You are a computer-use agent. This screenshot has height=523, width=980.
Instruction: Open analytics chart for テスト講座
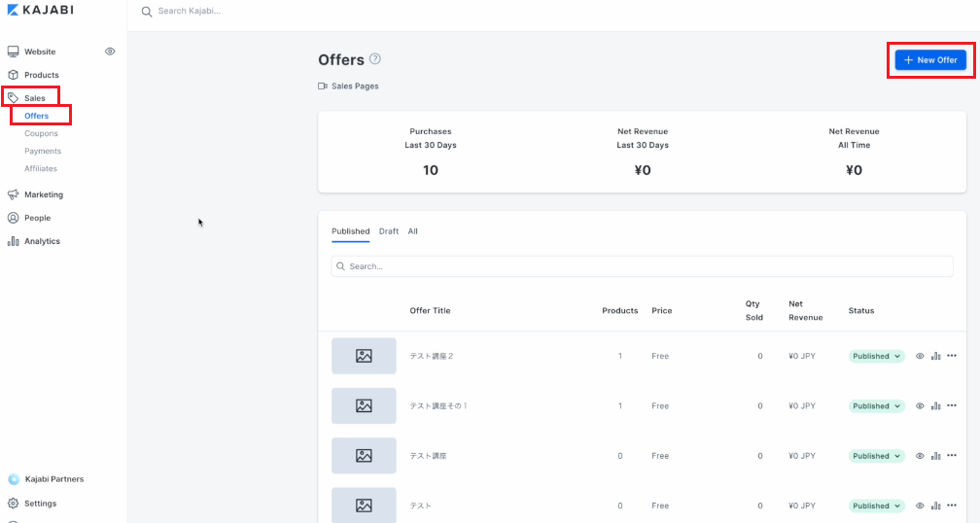tap(935, 456)
